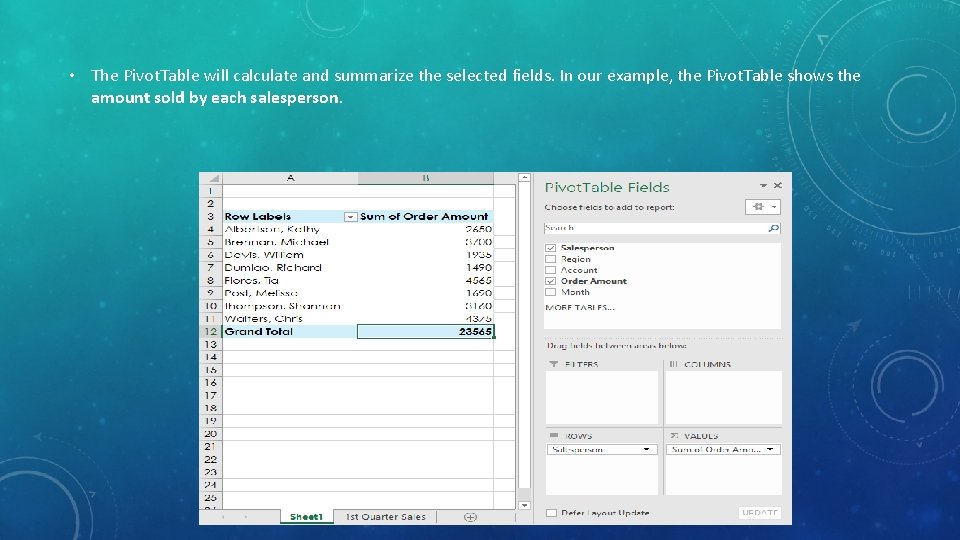
Task: Open the Row Labels filter dropdown
Action: pos(350,217)
